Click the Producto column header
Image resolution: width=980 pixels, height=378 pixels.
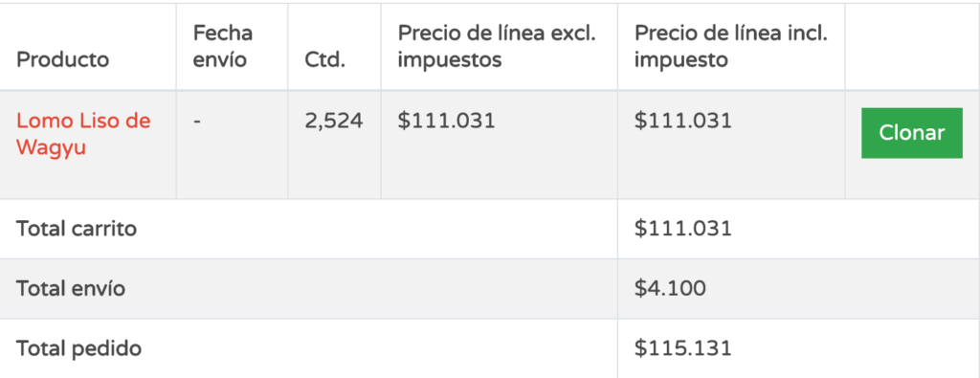point(62,60)
